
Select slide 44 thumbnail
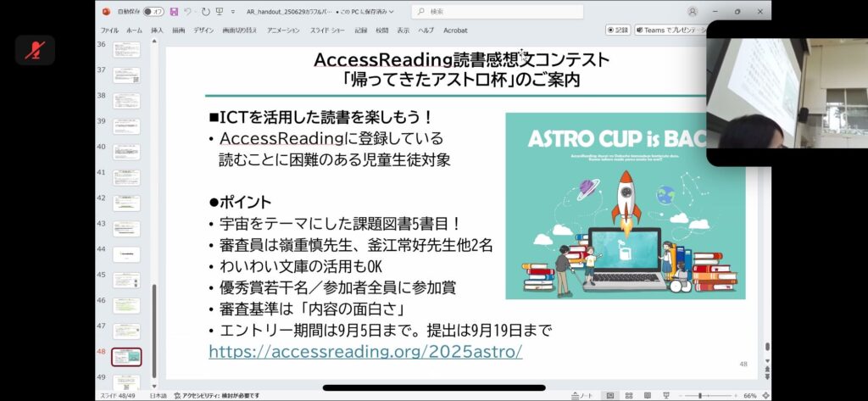[x=127, y=254]
